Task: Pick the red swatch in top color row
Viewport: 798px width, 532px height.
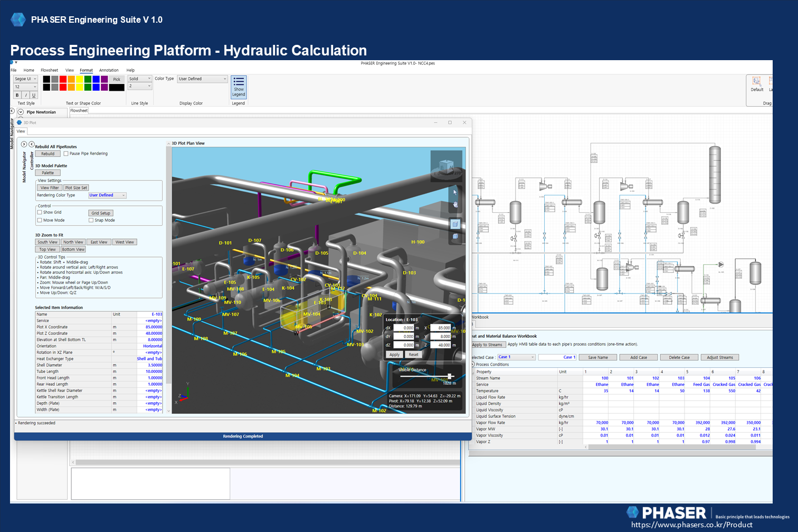Action: click(x=63, y=79)
